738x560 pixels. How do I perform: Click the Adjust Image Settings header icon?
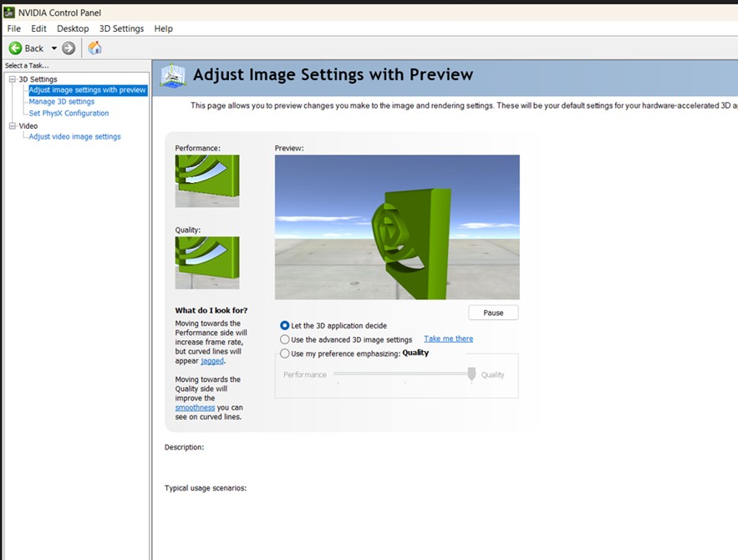pyautogui.click(x=173, y=74)
